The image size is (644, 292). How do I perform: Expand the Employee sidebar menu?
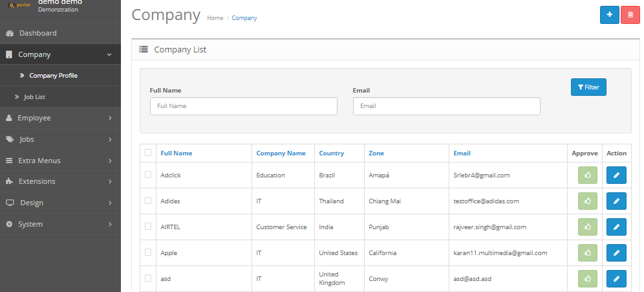[x=60, y=118]
